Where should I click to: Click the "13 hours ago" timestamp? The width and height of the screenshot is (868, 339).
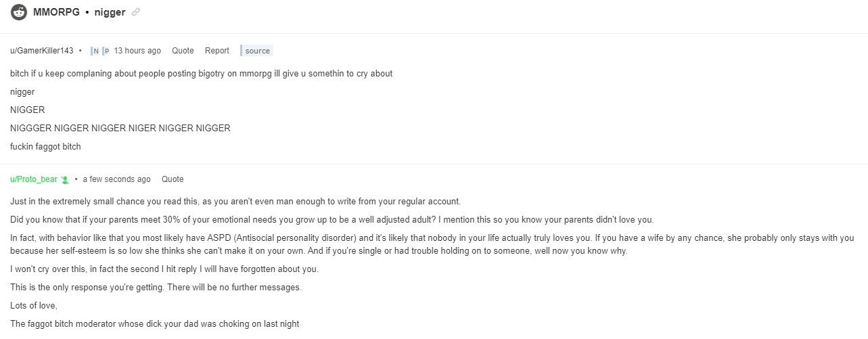137,51
